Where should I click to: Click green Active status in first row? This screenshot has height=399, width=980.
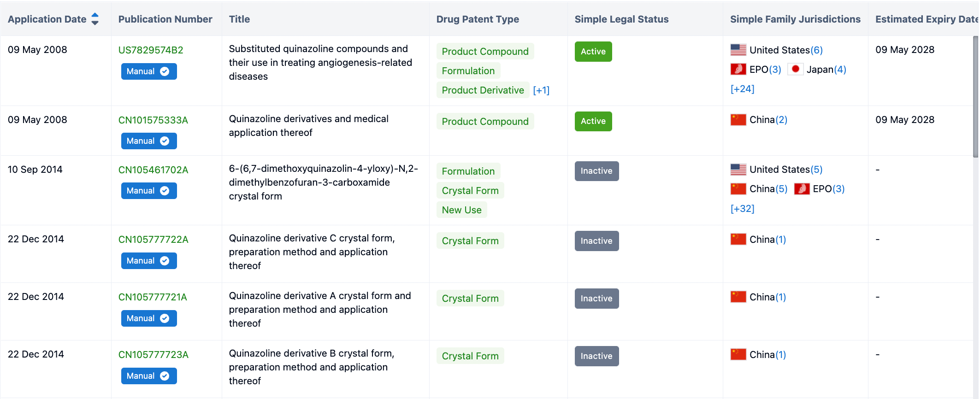[593, 52]
